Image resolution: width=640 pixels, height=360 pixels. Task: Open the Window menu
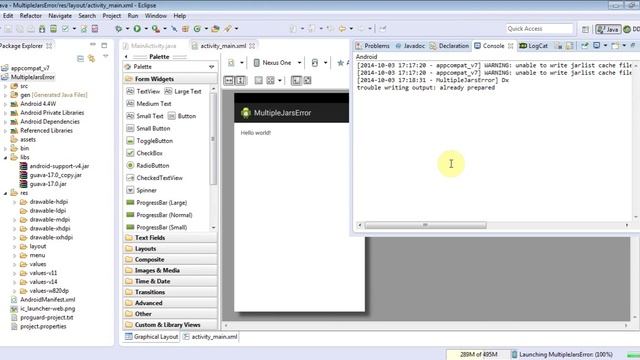(156, 16)
